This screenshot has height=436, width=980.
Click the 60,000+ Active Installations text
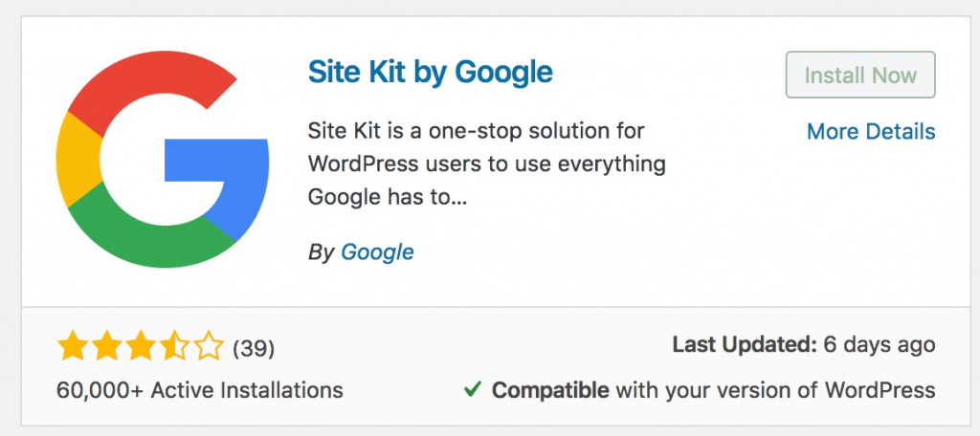click(200, 390)
